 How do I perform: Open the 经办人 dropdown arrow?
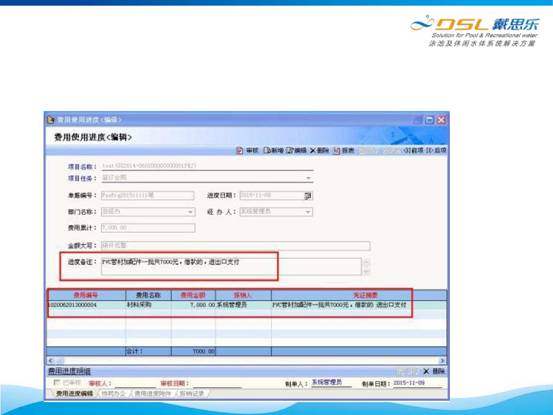click(308, 212)
